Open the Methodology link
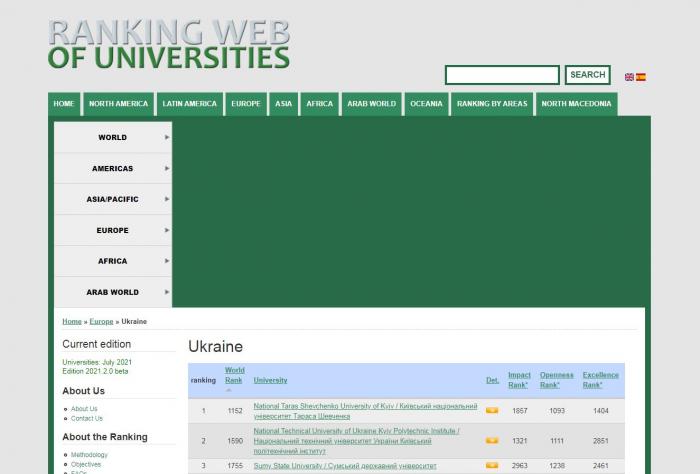 coord(89,455)
